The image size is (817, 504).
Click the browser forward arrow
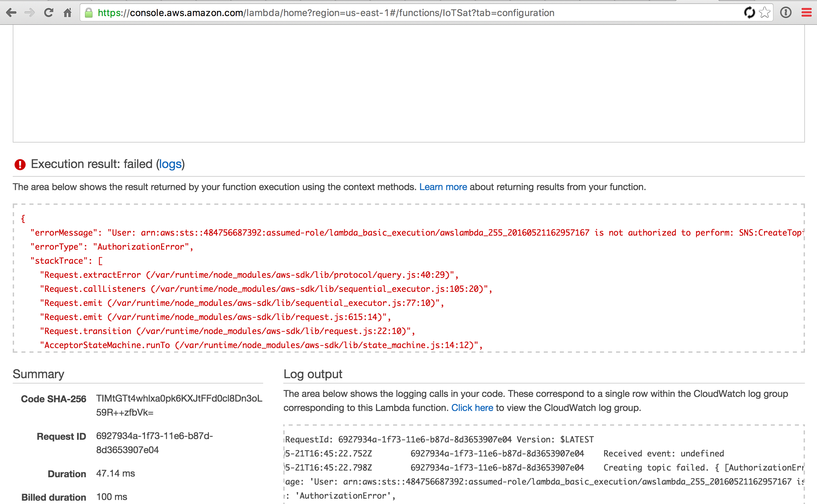pos(30,13)
